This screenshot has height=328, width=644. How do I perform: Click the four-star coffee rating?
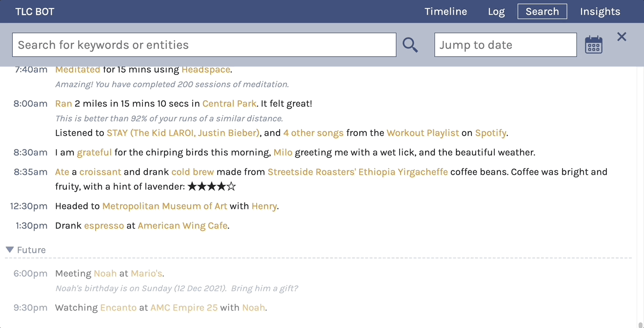pyautogui.click(x=212, y=186)
